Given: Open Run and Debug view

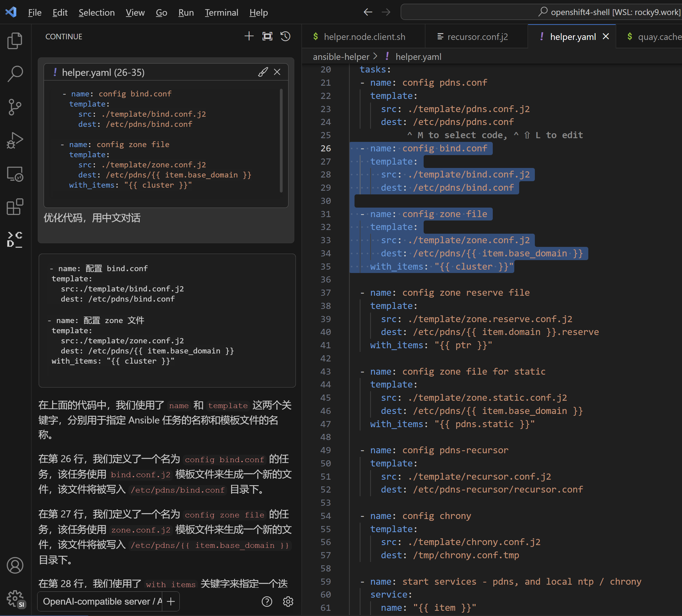Looking at the screenshot, I should (15, 140).
